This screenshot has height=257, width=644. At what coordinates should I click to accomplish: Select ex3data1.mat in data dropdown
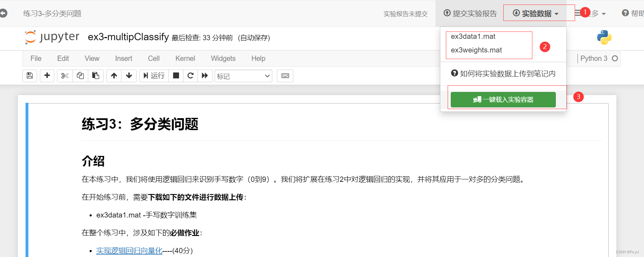pyautogui.click(x=473, y=36)
